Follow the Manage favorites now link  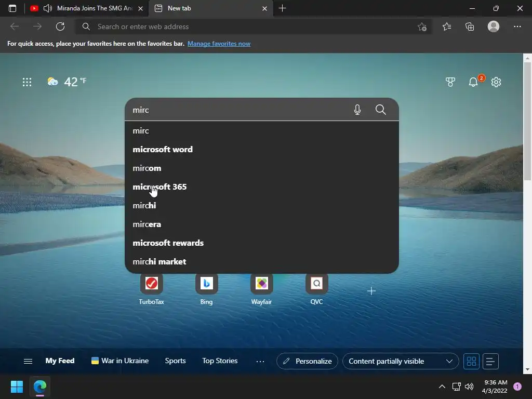219,44
